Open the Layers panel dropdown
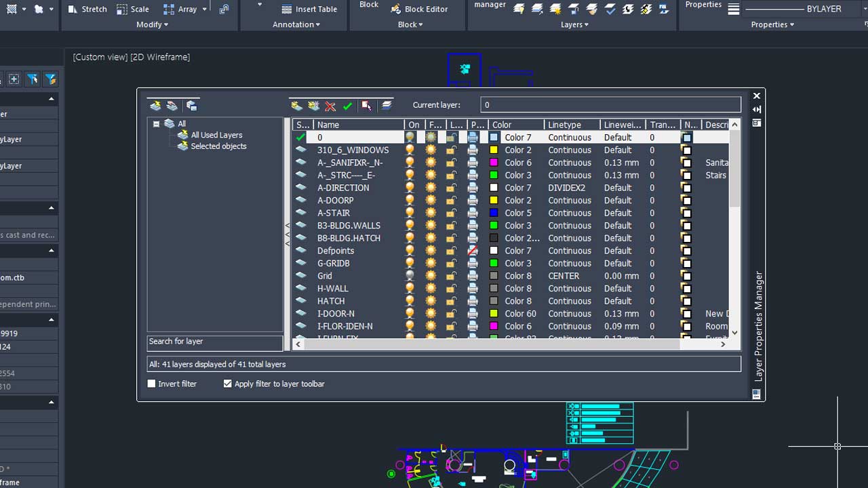868x488 pixels. coord(574,24)
